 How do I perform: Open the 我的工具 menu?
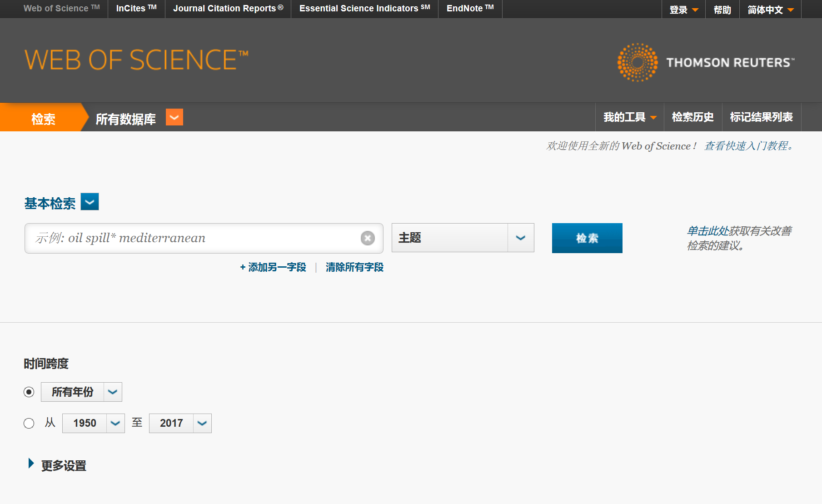(x=629, y=117)
